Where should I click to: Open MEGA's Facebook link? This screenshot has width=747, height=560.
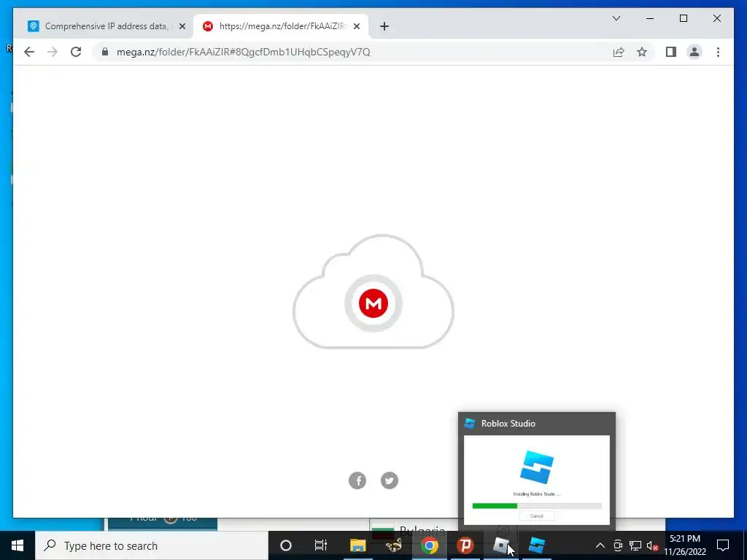coord(357,481)
